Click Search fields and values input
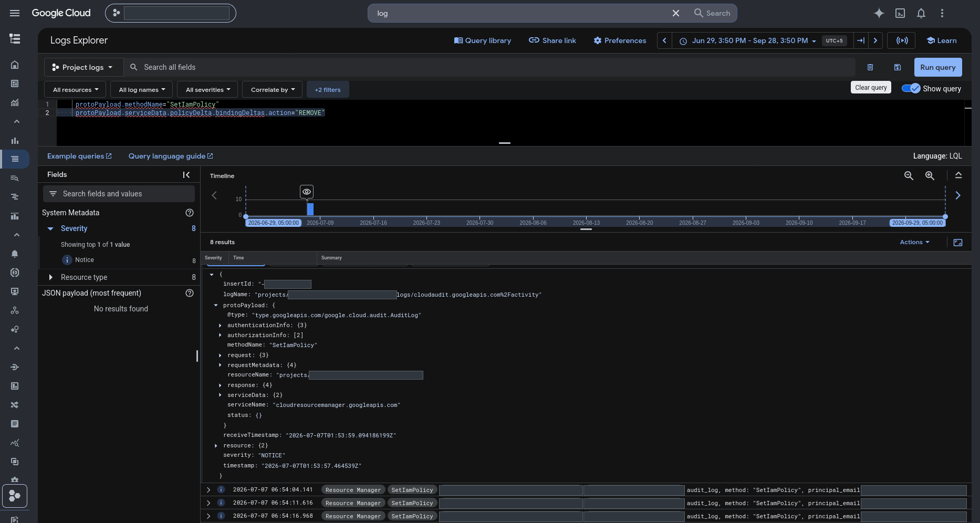The image size is (980, 523). (x=119, y=194)
